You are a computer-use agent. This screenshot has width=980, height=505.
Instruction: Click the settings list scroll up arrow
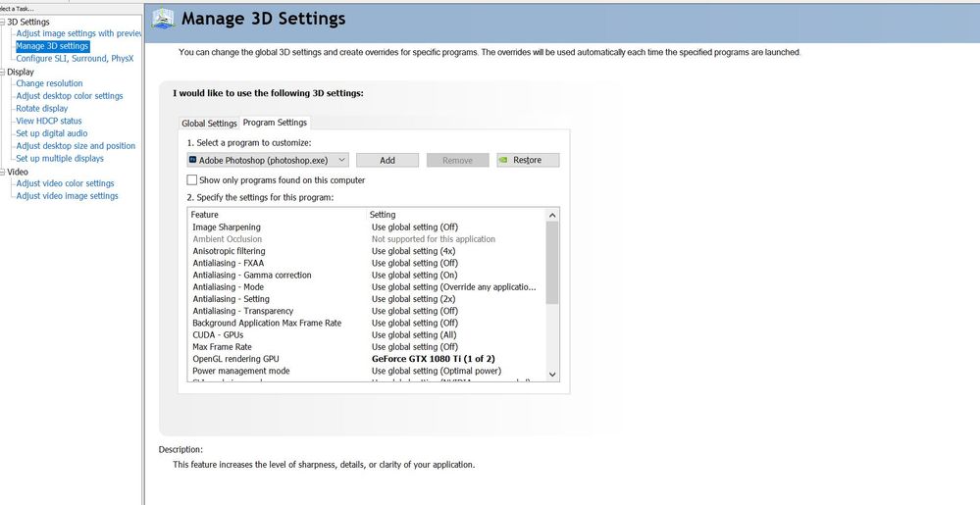(x=552, y=215)
